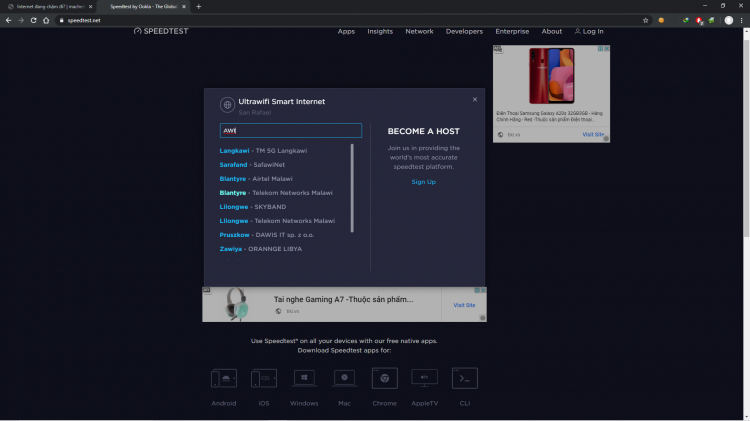Select Langkawi - TM 5G Langkawi server
The image size is (750, 421).
pos(263,151)
